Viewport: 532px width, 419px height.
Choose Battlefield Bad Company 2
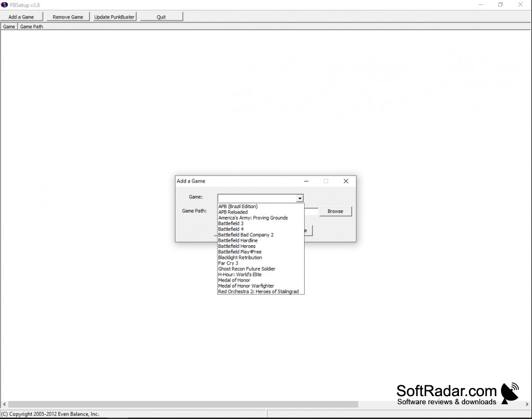coord(261,235)
